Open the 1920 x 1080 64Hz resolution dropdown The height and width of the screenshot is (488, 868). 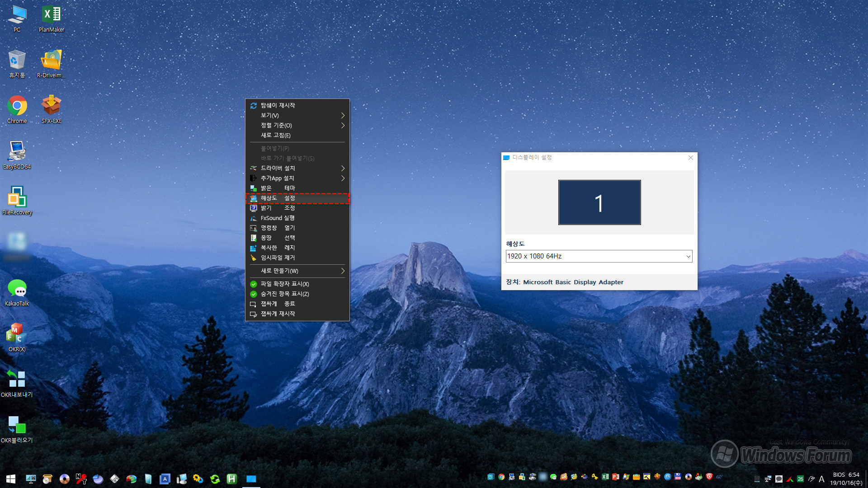(599, 256)
